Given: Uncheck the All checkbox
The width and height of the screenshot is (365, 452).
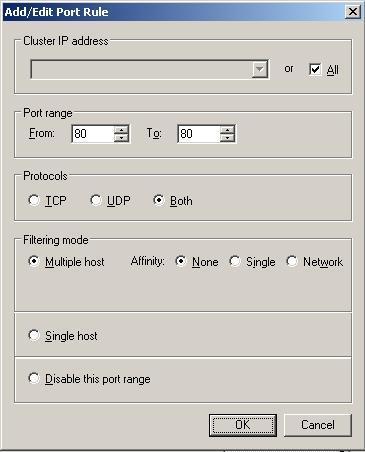Looking at the screenshot, I should 315,69.
